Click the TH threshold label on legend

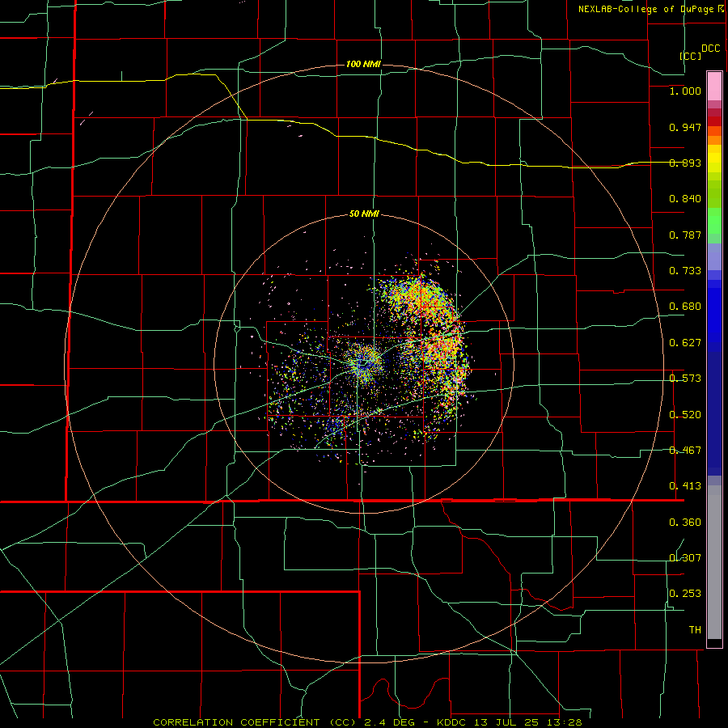pos(695,630)
